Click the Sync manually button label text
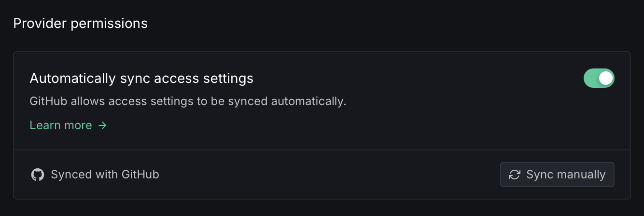The width and height of the screenshot is (644, 216). point(566,175)
